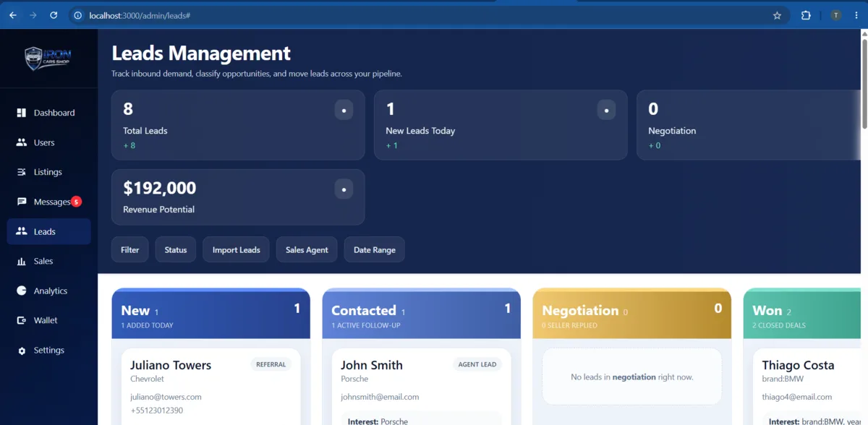Click the dot icon on Revenue Potential card

click(344, 190)
